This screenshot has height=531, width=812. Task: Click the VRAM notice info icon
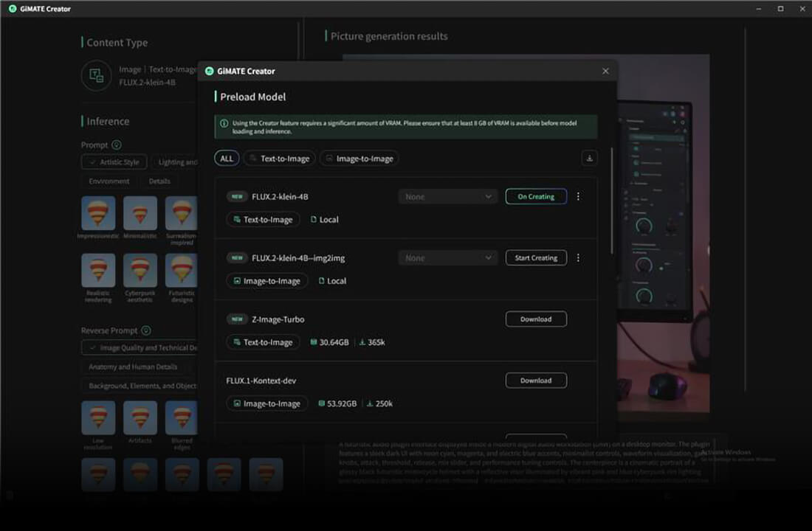tap(224, 123)
